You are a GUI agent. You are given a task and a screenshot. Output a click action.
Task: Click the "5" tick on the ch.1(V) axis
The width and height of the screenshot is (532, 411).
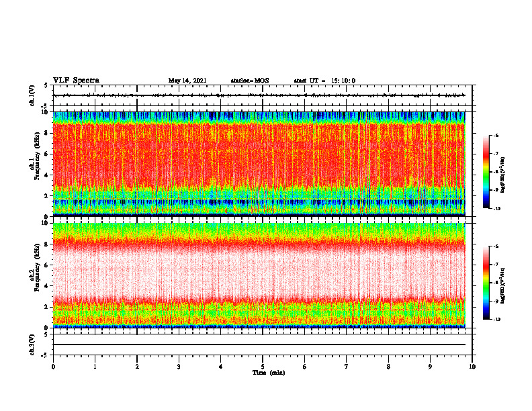(46, 86)
